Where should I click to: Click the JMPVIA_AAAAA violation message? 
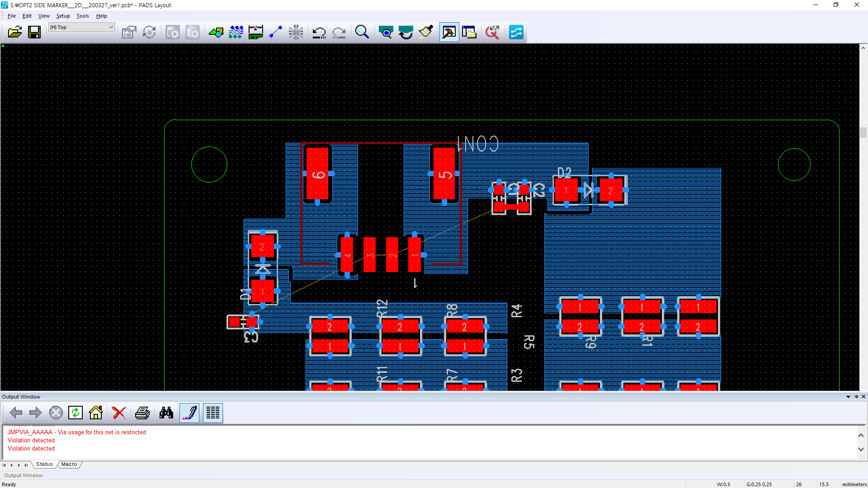click(x=76, y=432)
